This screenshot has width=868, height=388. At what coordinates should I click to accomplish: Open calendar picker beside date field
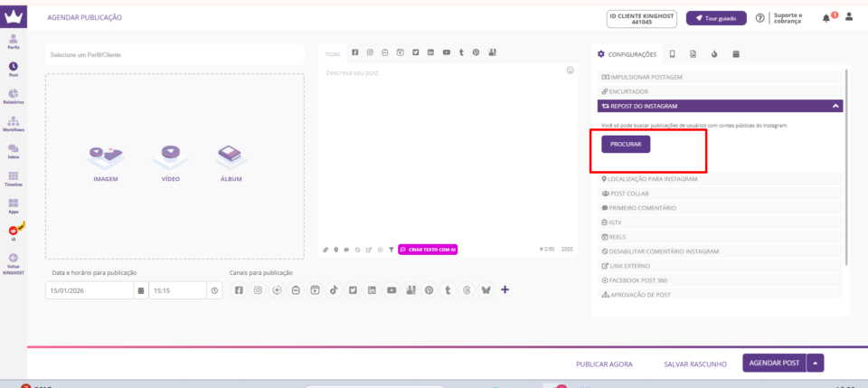click(140, 291)
